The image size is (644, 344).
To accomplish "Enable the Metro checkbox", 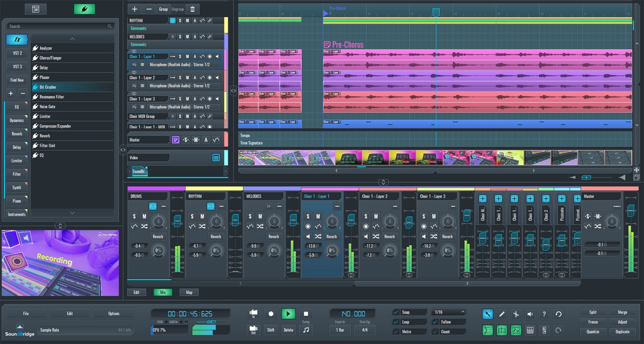I will point(396,332).
